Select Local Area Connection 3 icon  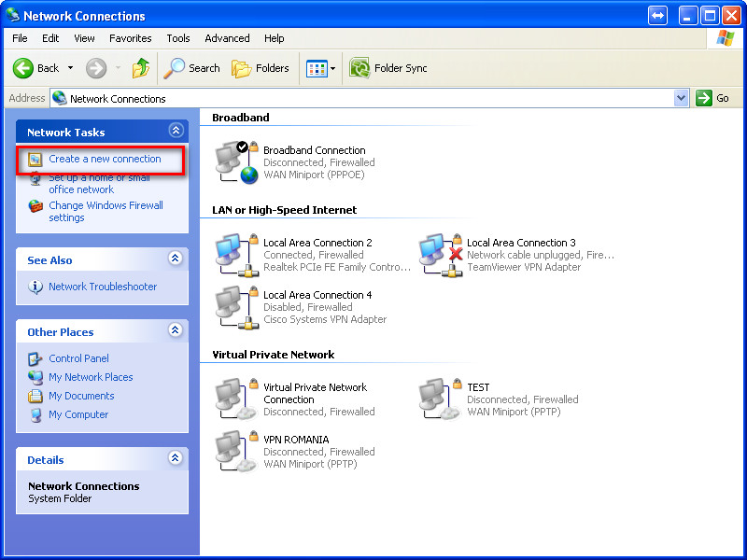(441, 255)
